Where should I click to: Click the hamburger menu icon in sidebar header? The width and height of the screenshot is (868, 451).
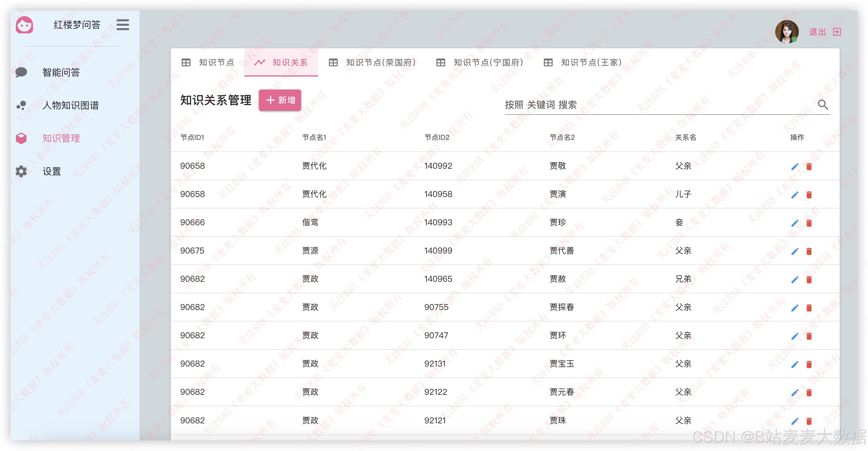tap(123, 25)
